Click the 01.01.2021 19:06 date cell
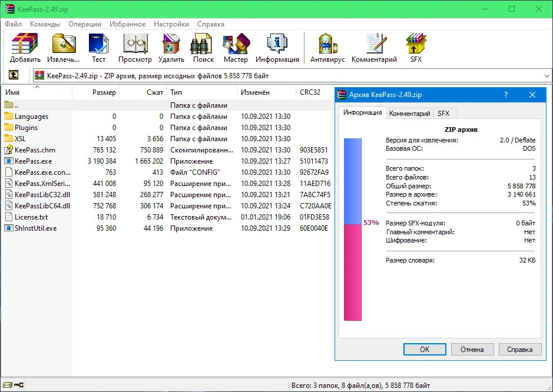The width and height of the screenshot is (553, 392). point(266,217)
